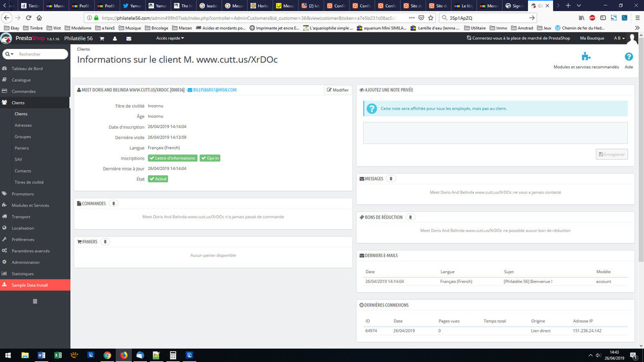Click browser back arrow
644x362 pixels.
6,17
